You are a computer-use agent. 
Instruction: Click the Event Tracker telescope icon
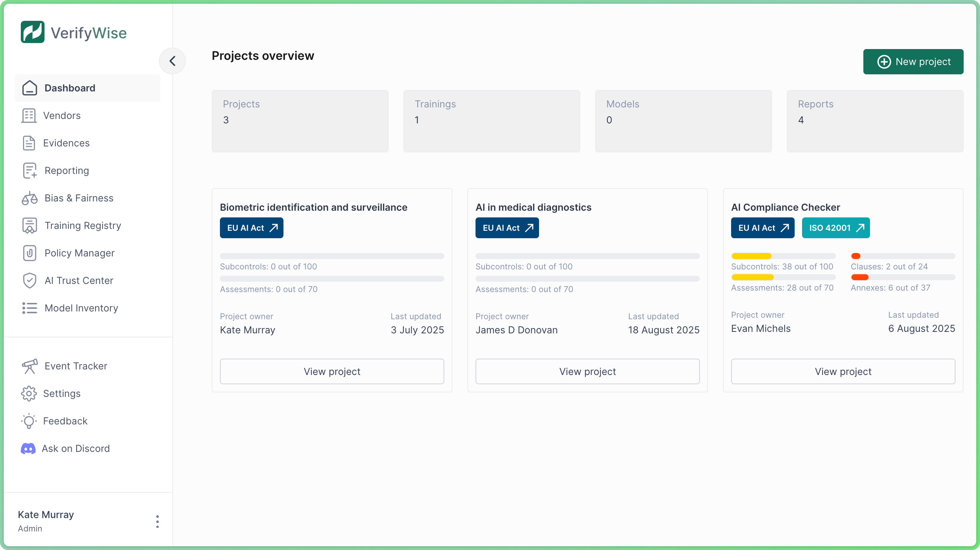(x=30, y=366)
